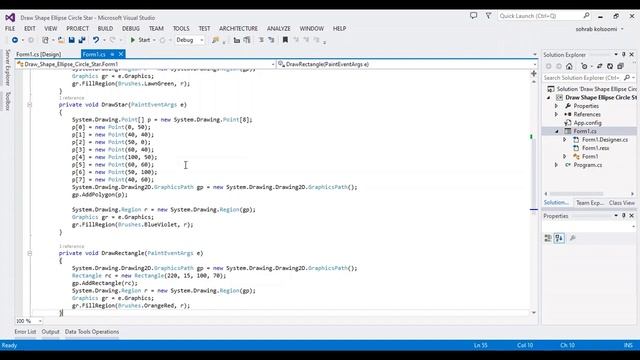Click the Alphabetical sort icon in Properties

coord(559,238)
